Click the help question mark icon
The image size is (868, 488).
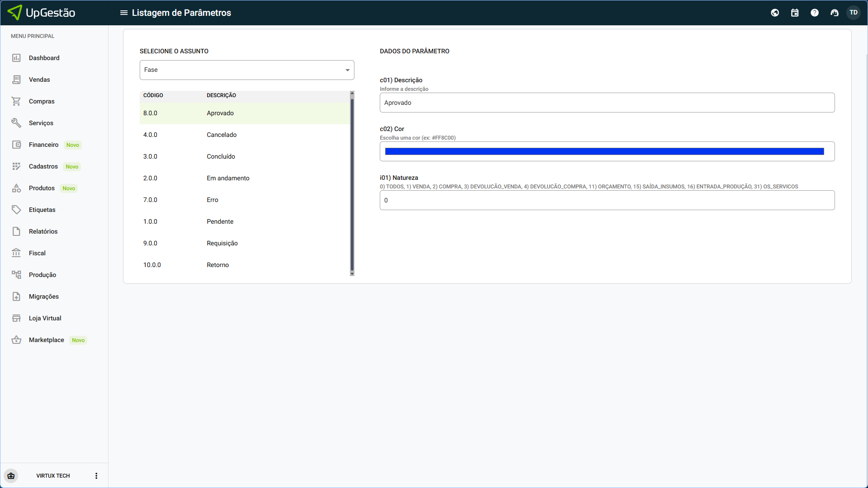click(815, 13)
